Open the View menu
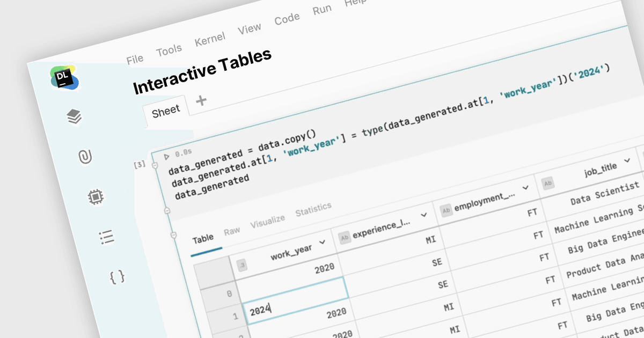 (x=250, y=29)
